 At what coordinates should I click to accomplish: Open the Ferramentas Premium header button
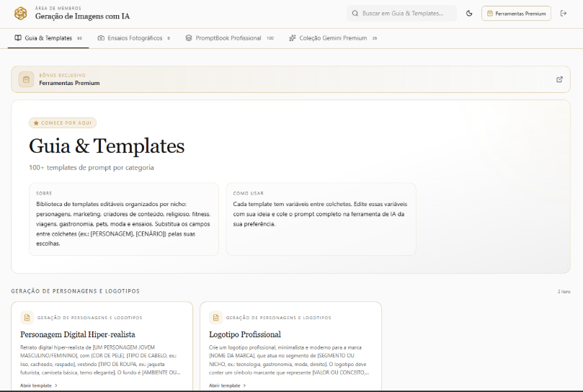tap(516, 14)
